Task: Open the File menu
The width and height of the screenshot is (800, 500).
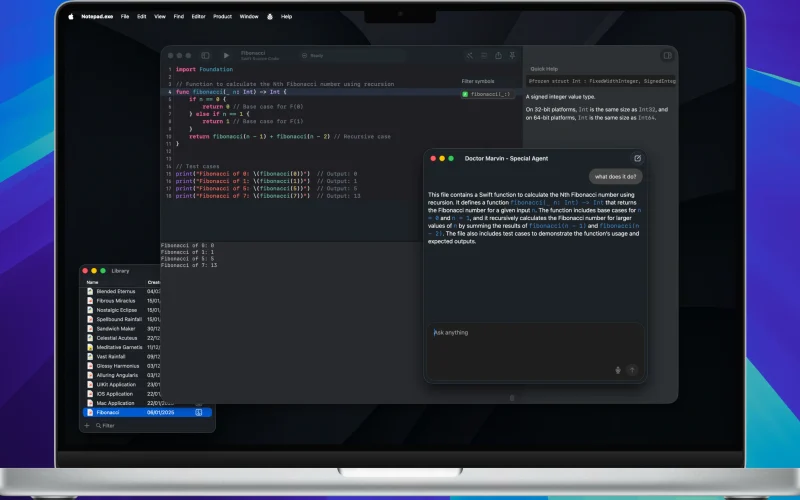Action: coord(125,17)
